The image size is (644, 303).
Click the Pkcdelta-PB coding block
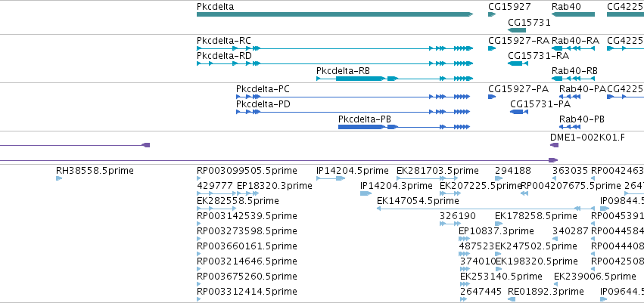tap(362, 127)
